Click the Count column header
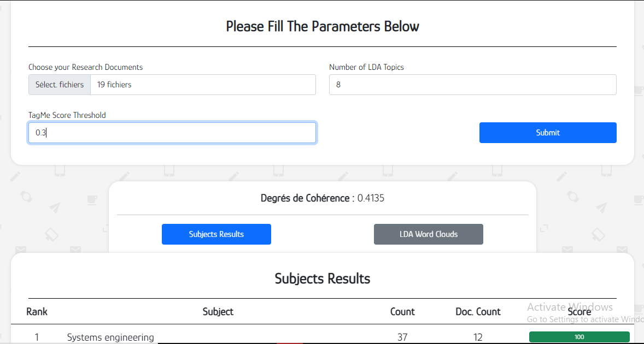The width and height of the screenshot is (644, 344). (402, 312)
